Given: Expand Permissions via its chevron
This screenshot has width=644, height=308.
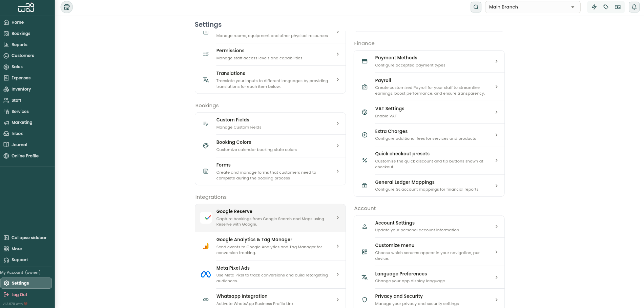Looking at the screenshot, I should 338,54.
